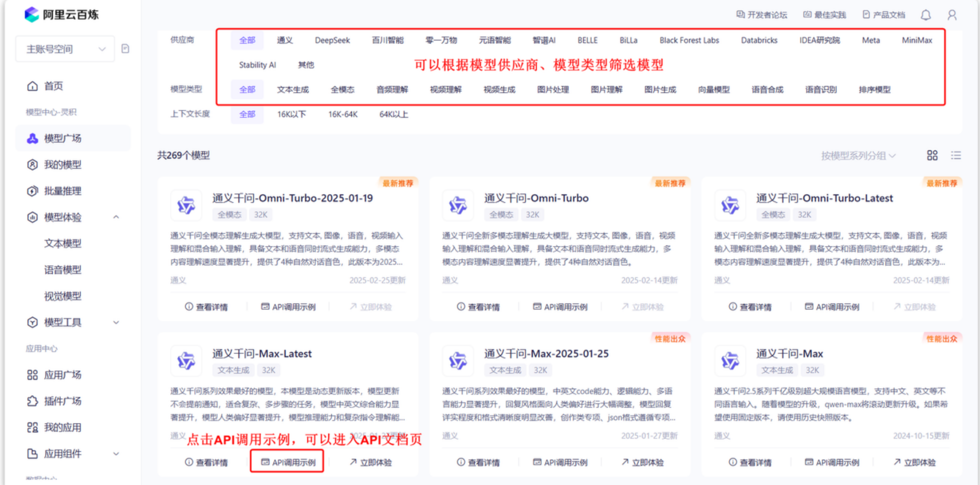980x485 pixels.
Task: Click 立即体验 for 通义千问-Max-Latest
Action: click(x=371, y=462)
